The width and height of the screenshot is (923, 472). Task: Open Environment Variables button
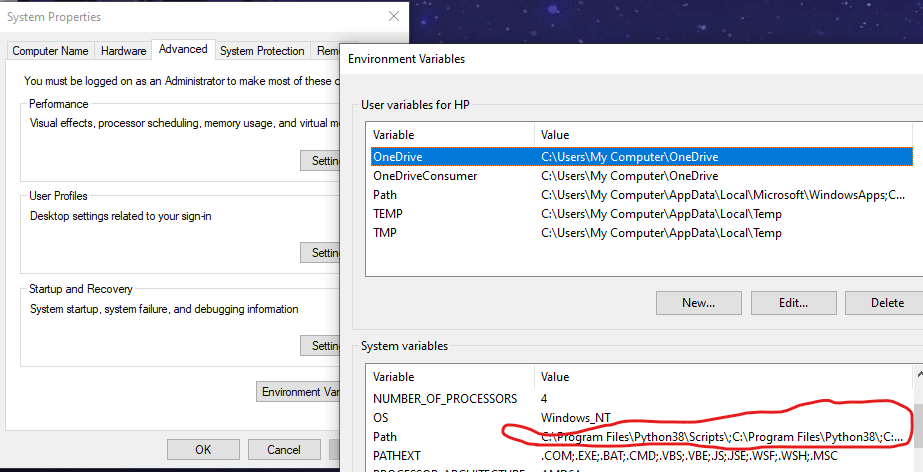pos(298,392)
